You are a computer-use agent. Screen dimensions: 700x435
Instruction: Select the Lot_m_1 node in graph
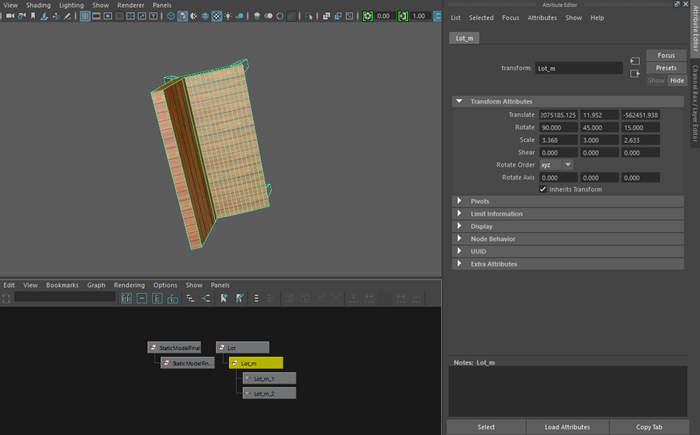coord(270,379)
